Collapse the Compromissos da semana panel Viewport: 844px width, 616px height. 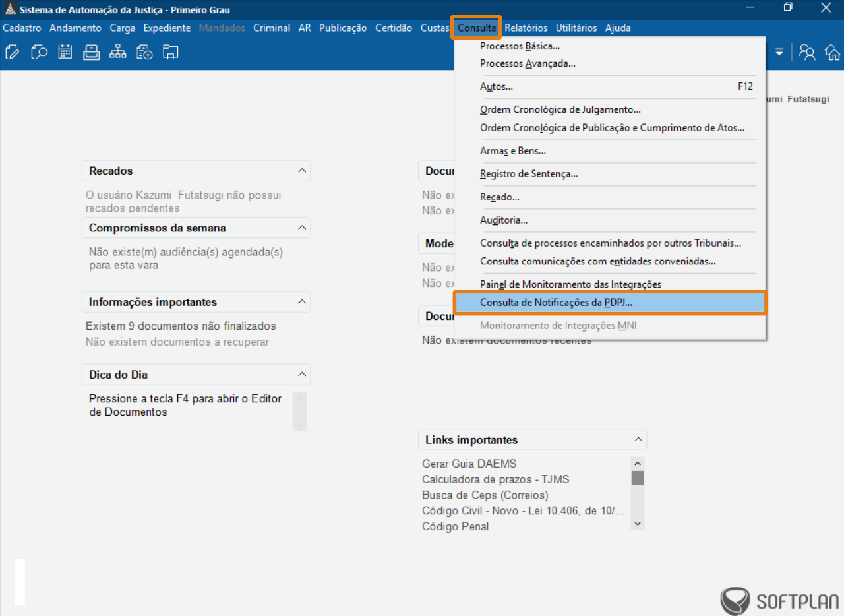302,228
